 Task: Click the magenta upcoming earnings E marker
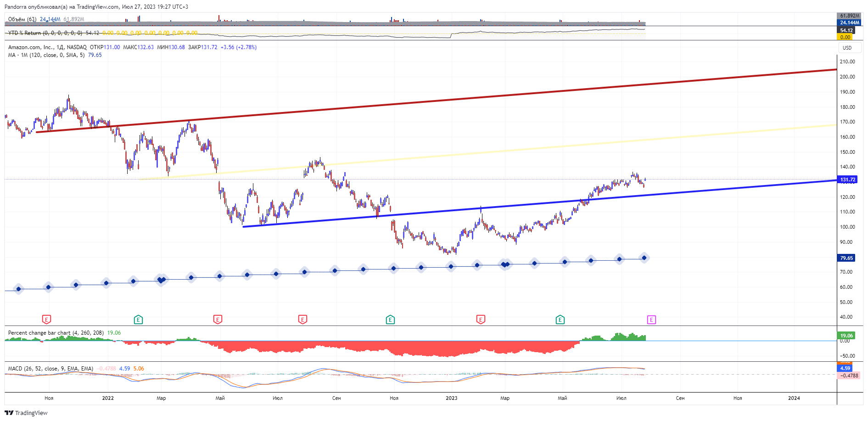[651, 320]
